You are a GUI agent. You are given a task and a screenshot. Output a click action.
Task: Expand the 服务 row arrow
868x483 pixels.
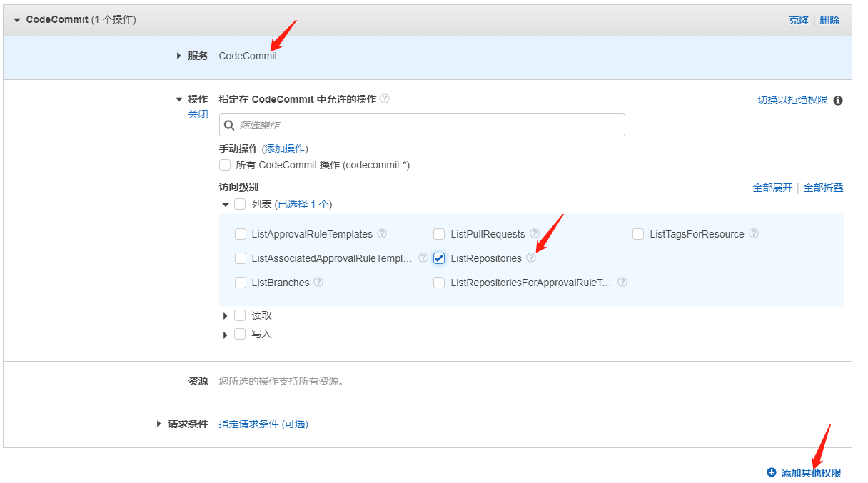[179, 56]
